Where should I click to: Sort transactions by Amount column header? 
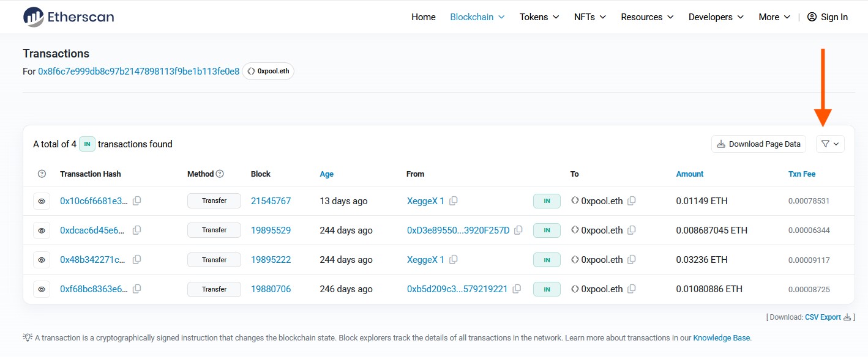tap(689, 174)
